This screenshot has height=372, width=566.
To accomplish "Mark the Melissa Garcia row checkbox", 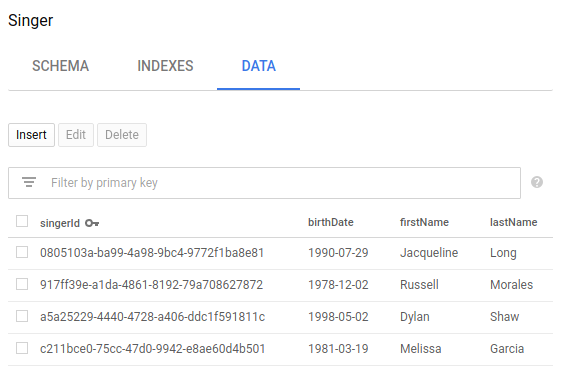I will click(x=22, y=349).
